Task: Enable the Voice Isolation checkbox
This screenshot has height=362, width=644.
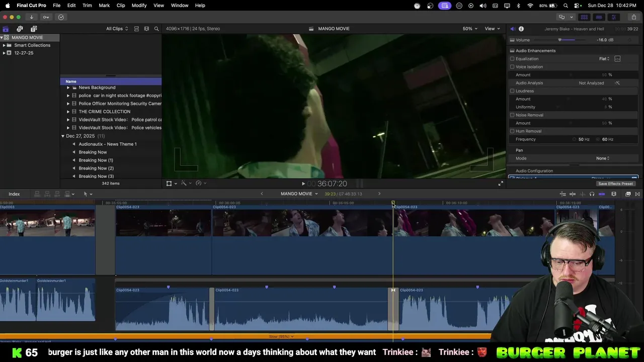Action: (x=512, y=67)
